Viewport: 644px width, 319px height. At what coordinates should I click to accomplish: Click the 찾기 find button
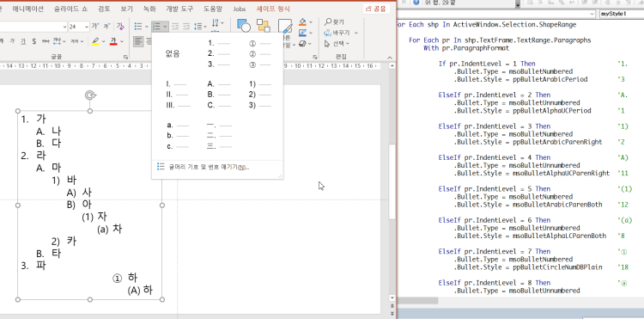click(334, 21)
